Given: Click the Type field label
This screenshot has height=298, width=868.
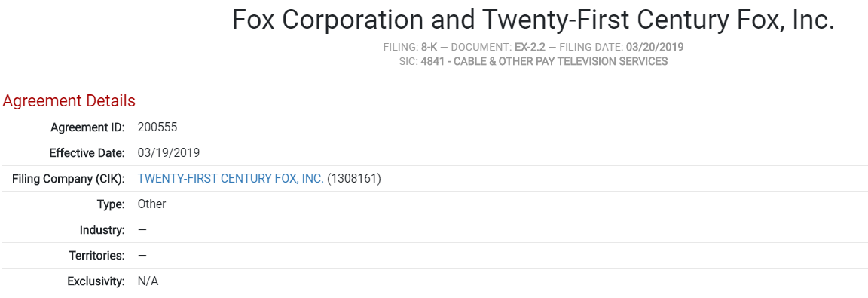Looking at the screenshot, I should click(x=111, y=204).
